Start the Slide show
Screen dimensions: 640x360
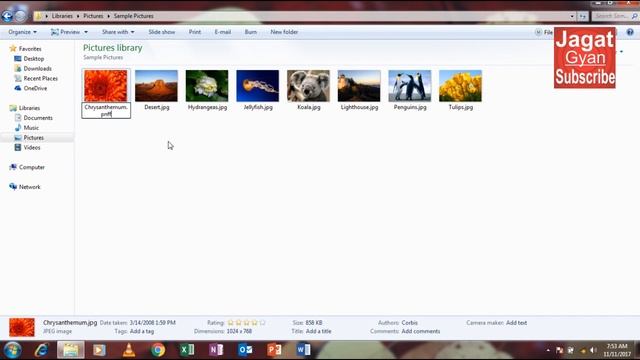point(162,32)
